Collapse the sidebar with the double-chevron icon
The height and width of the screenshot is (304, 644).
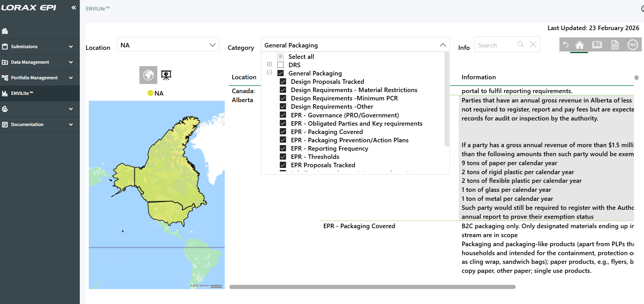click(74, 8)
